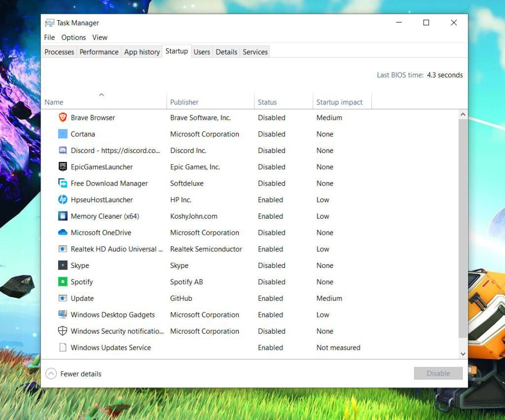Click the Softdeluxe publisher cell
This screenshot has width=505, height=420.
coord(187,184)
